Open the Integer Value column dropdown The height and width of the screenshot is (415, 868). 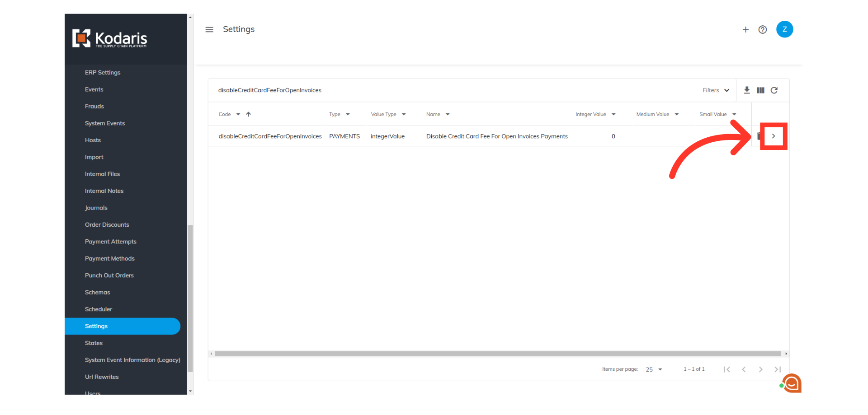[x=613, y=114]
